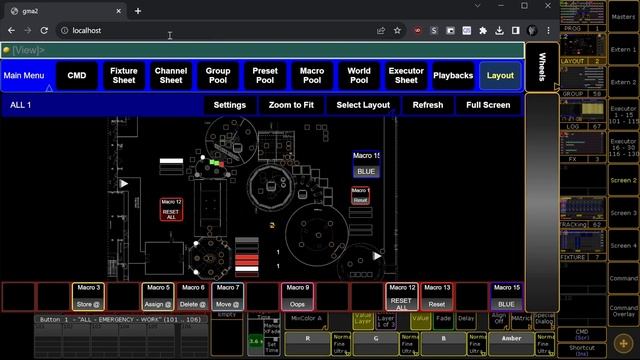Click Macro 15 BLUE element in layout
Viewport: 640px width, 360px height.
[x=366, y=164]
